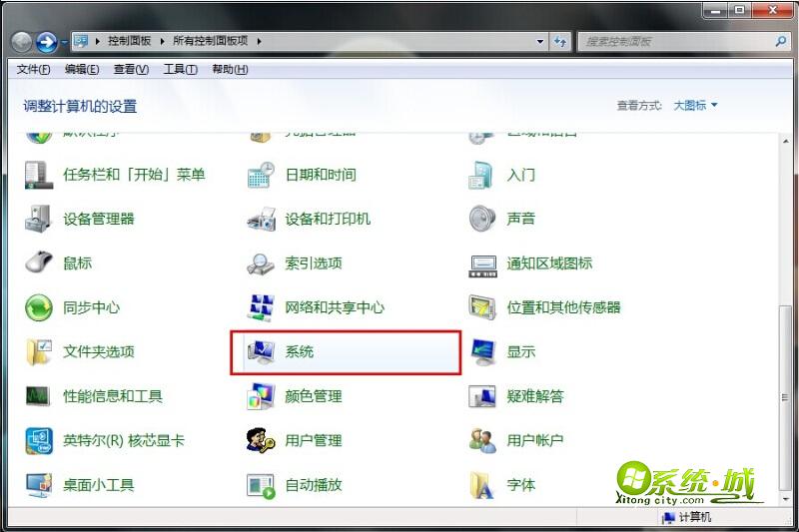Open 网络和共享中心 icon
The height and width of the screenshot is (532, 799).
pos(261,307)
